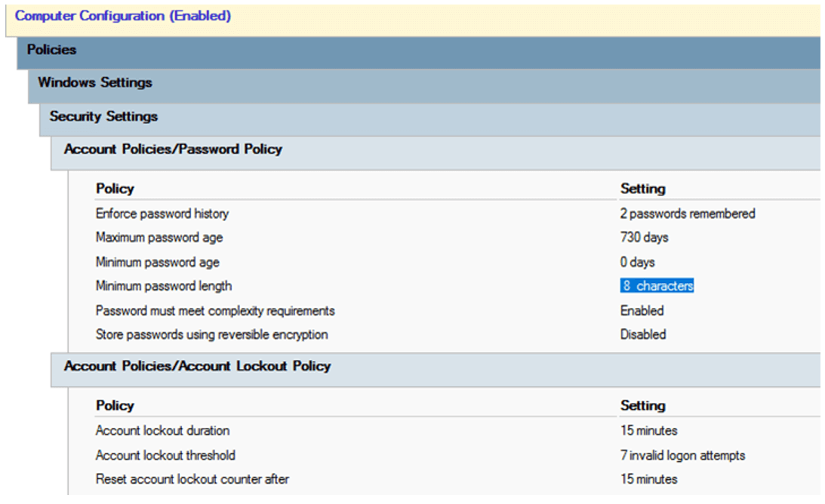Click Reset account lockout counter after
The width and height of the screenshot is (825, 504).
click(x=192, y=479)
